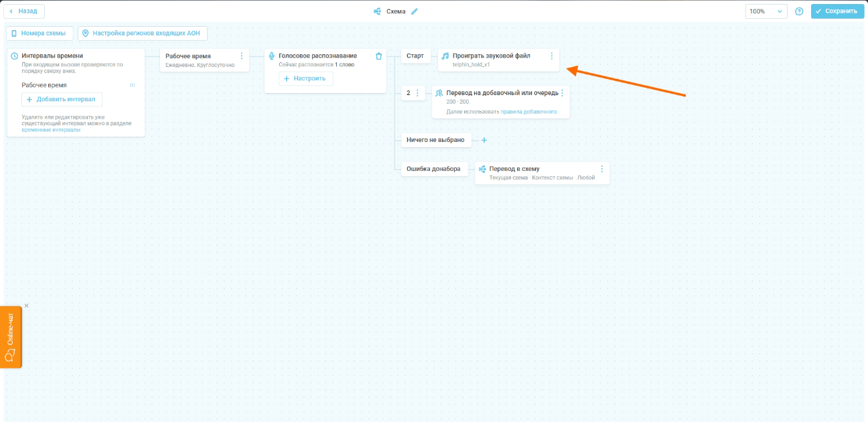This screenshot has width=868, height=422.
Task: Open three-dot menu of 'Рабочее время' block
Action: tap(242, 56)
